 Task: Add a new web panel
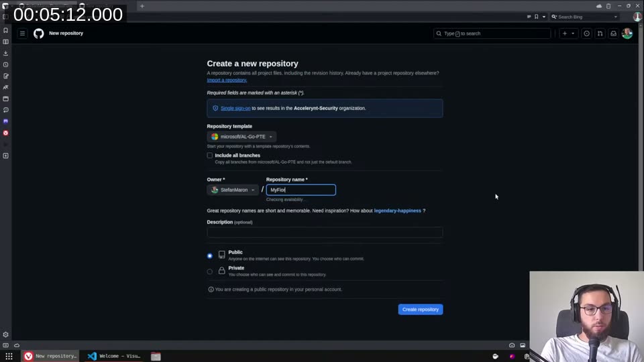[x=6, y=156]
